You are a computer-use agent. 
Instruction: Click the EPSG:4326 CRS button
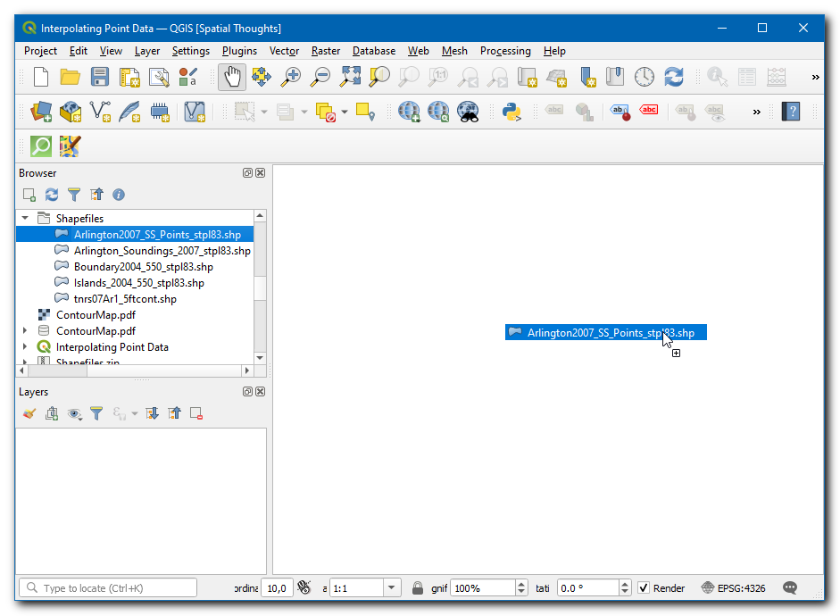tap(733, 587)
